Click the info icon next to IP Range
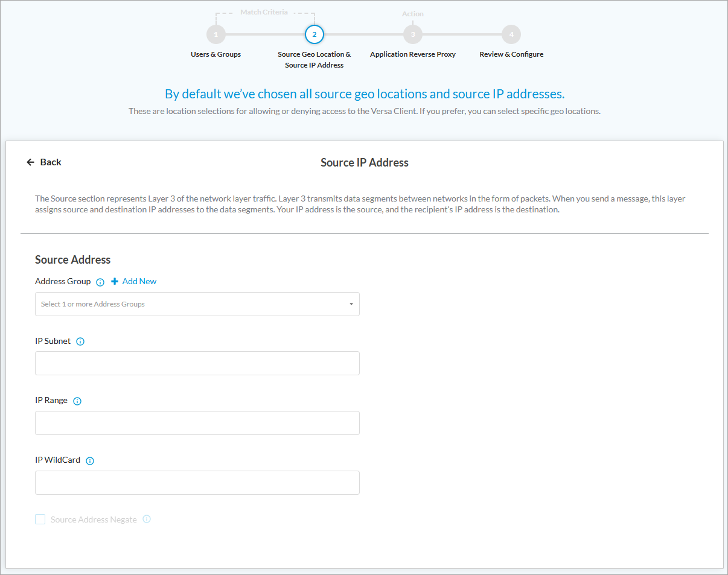Screen dimensions: 728x575 [x=77, y=401]
